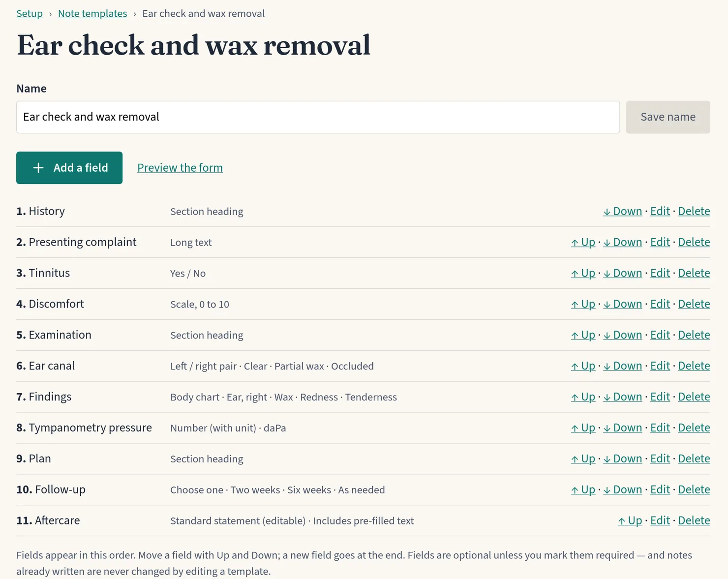728x579 pixels.
Task: Delete the Plan section heading
Action: pos(694,459)
